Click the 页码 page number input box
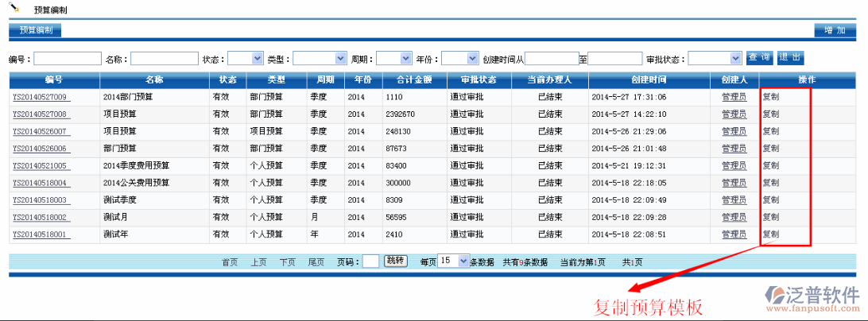The image size is (868, 321). pyautogui.click(x=370, y=261)
